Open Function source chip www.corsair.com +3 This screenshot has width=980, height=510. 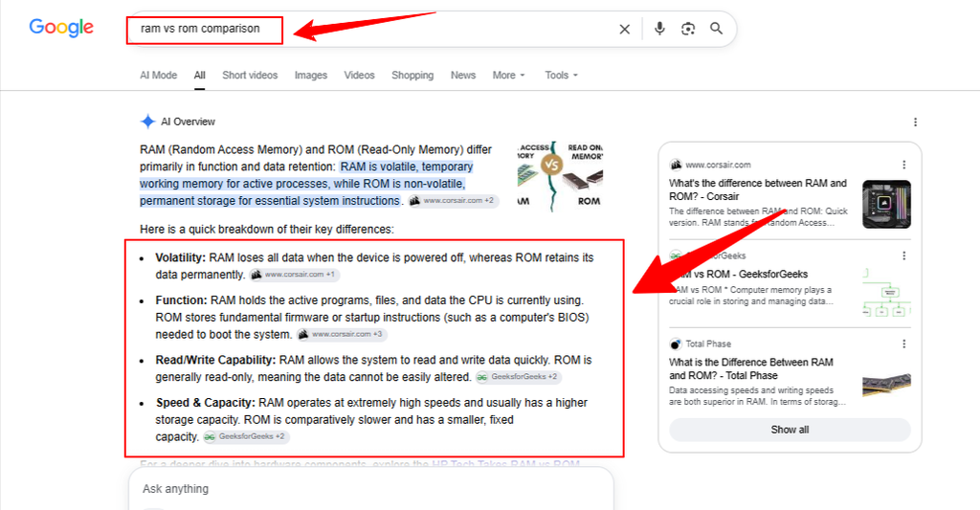(342, 334)
